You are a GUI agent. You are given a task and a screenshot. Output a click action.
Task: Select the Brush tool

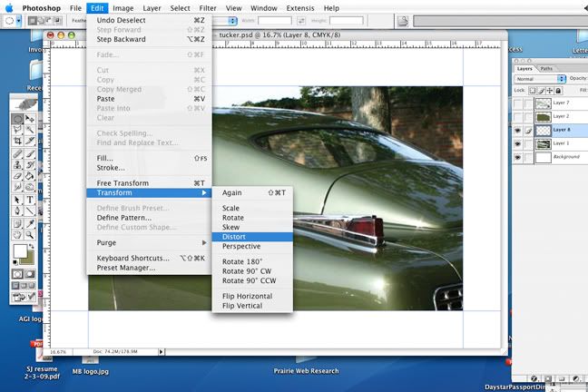[x=30, y=153]
